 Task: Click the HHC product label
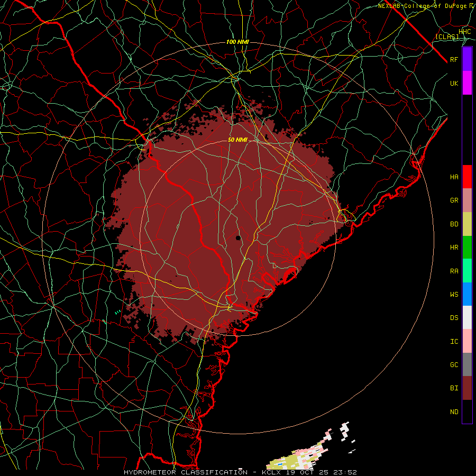click(464, 32)
